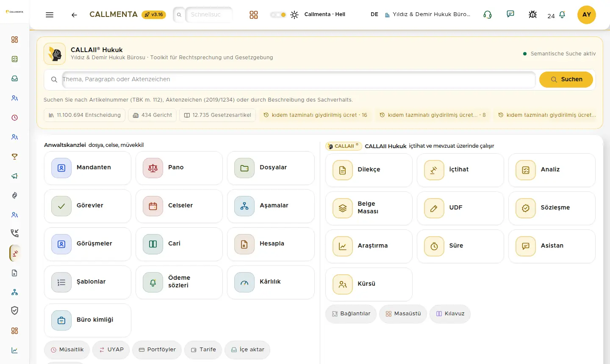Click the İçe aktar import chip
The width and height of the screenshot is (610, 364).
point(247,350)
